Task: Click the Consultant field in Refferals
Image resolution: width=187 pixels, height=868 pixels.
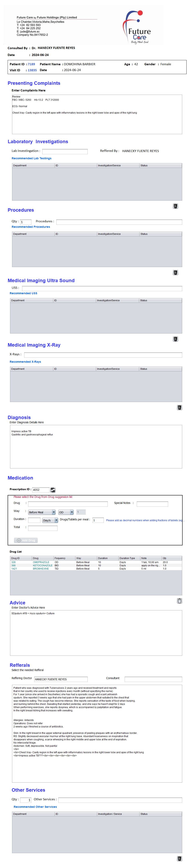Action: click(x=153, y=679)
